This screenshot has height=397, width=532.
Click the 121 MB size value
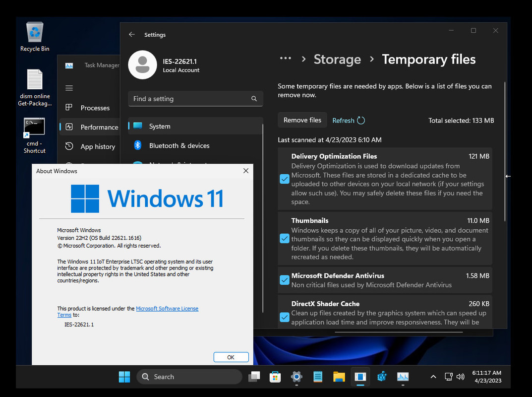tap(479, 156)
